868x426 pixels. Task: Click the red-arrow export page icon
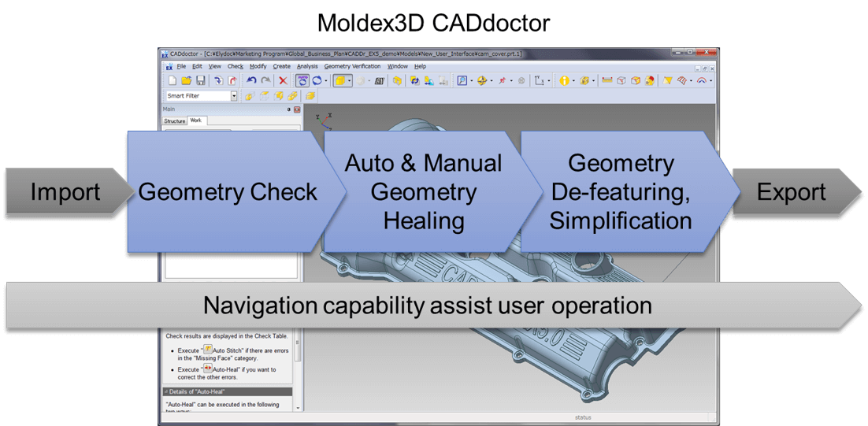click(232, 80)
